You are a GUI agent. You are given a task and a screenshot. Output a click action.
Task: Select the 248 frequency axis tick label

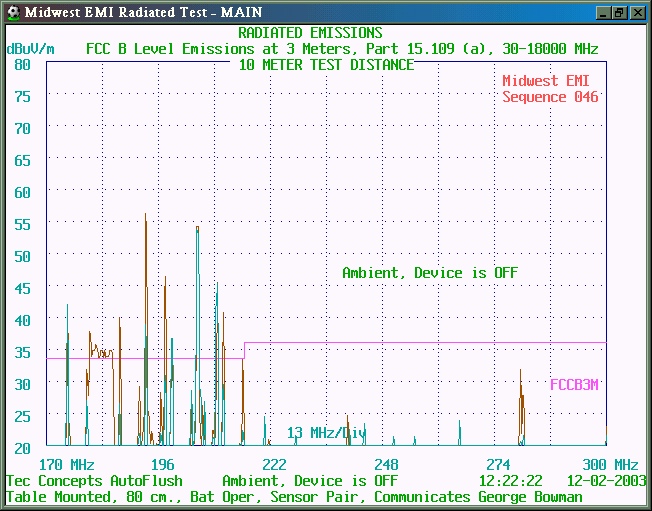(x=386, y=465)
